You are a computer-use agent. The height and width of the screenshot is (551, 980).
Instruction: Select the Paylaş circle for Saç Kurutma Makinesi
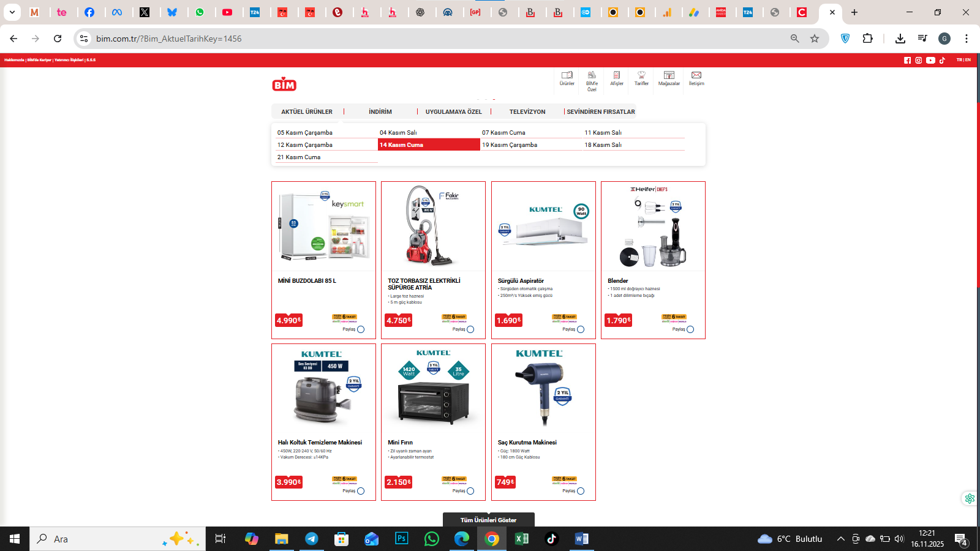581,491
